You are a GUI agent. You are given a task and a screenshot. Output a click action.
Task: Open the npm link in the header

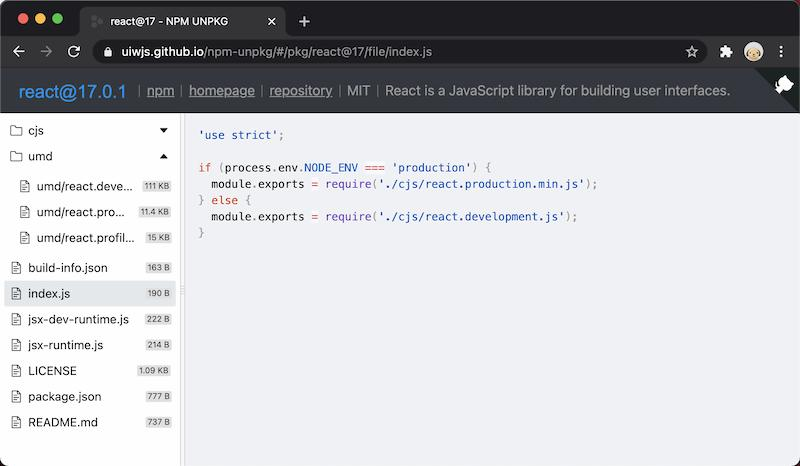pos(160,91)
